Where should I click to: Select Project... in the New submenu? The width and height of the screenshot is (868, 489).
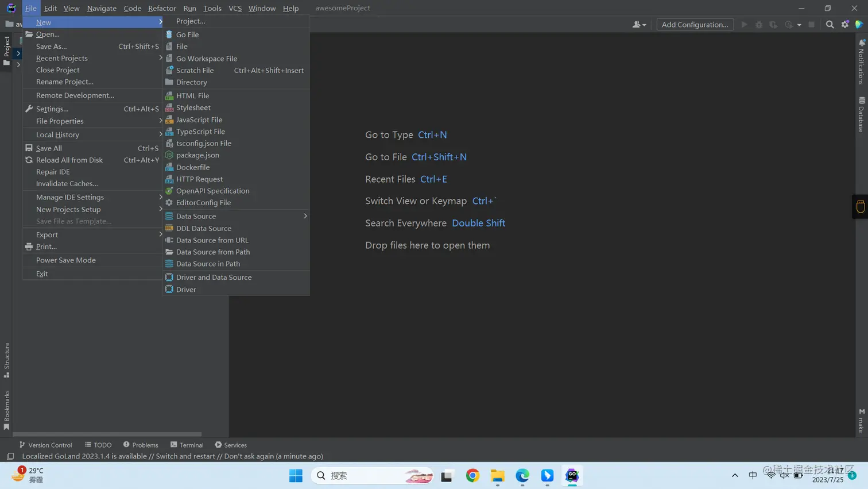coord(236,21)
